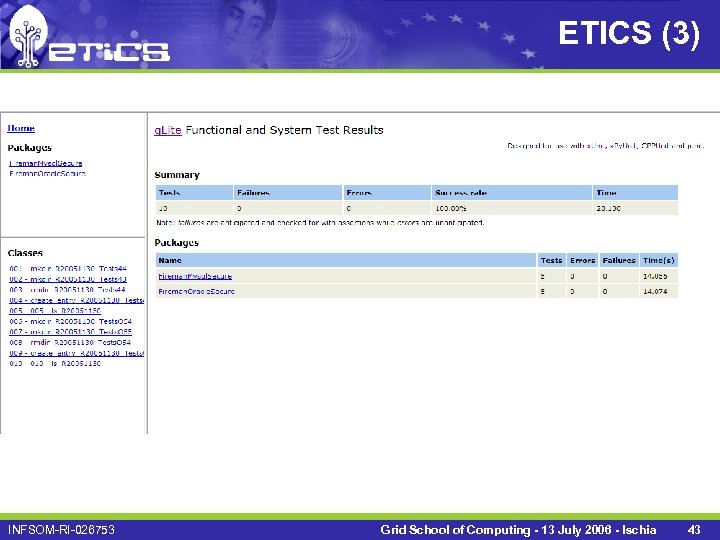
Task: Open FiremanOracleSecure in Packages table
Action: point(197,291)
